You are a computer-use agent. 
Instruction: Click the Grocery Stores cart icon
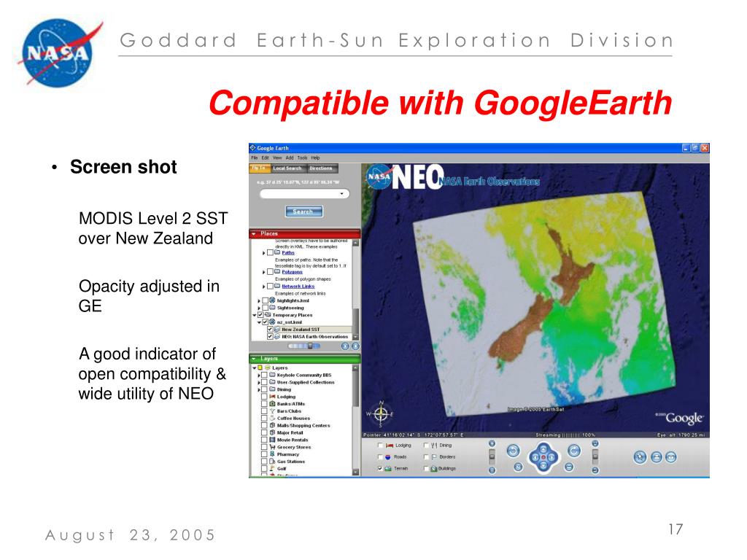click(x=273, y=447)
